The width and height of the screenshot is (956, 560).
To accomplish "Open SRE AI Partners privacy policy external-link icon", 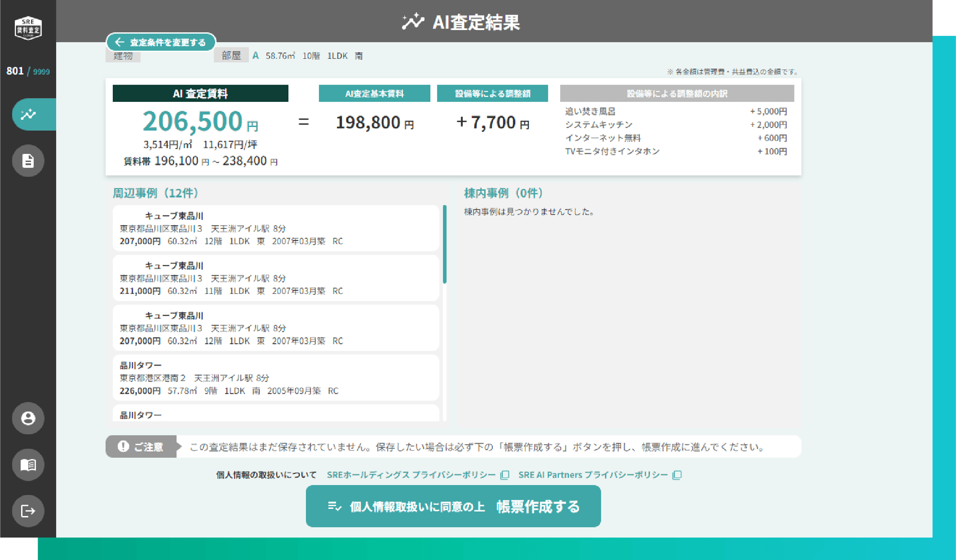I will pos(677,474).
